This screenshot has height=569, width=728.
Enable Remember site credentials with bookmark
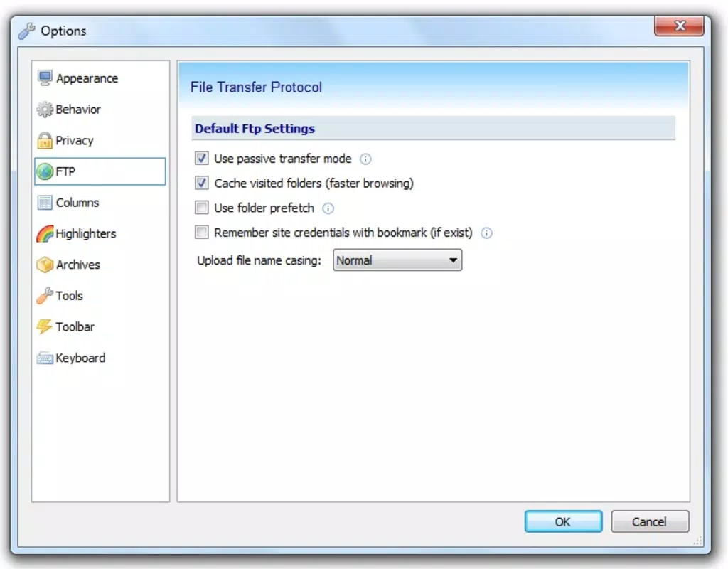(201, 232)
